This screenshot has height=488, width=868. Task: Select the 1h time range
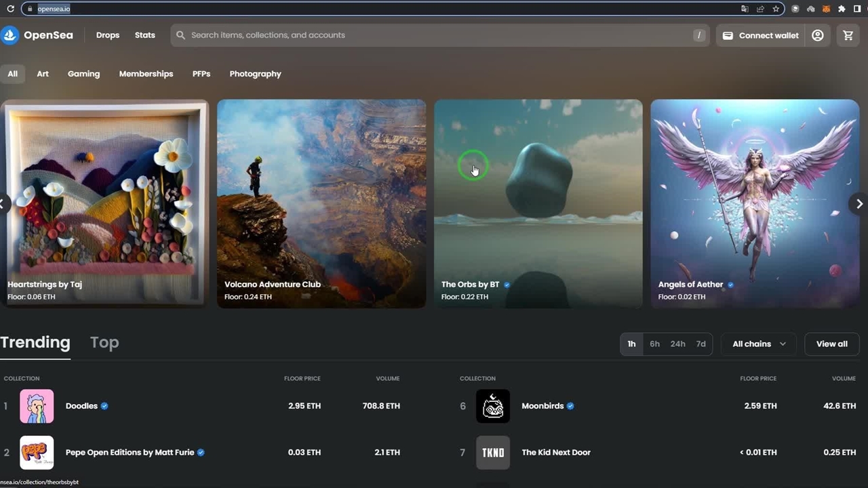point(631,344)
